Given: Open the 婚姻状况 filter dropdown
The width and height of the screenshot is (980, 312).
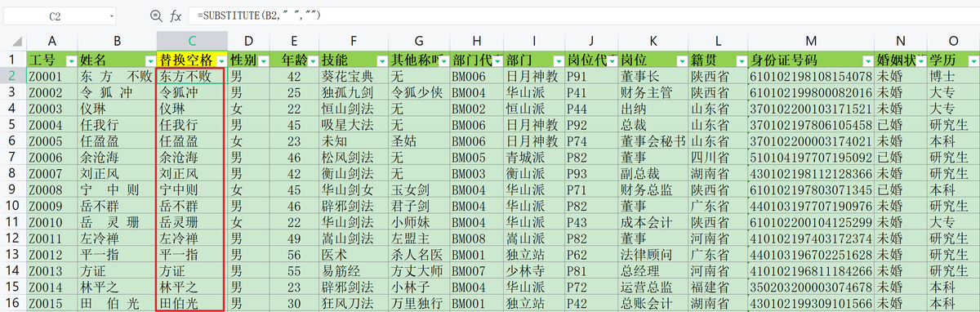Looking at the screenshot, I should 921,61.
